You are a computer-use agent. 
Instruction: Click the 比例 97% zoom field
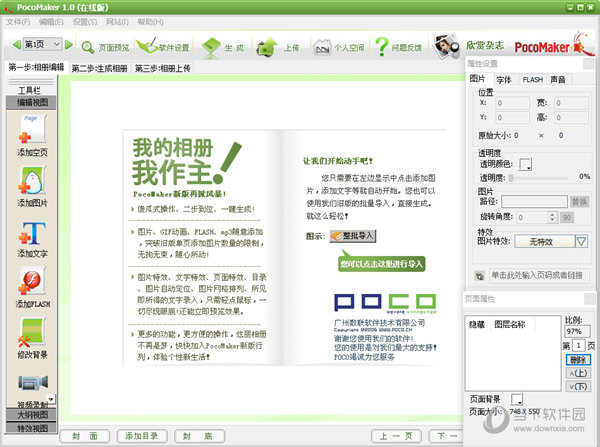point(577,331)
